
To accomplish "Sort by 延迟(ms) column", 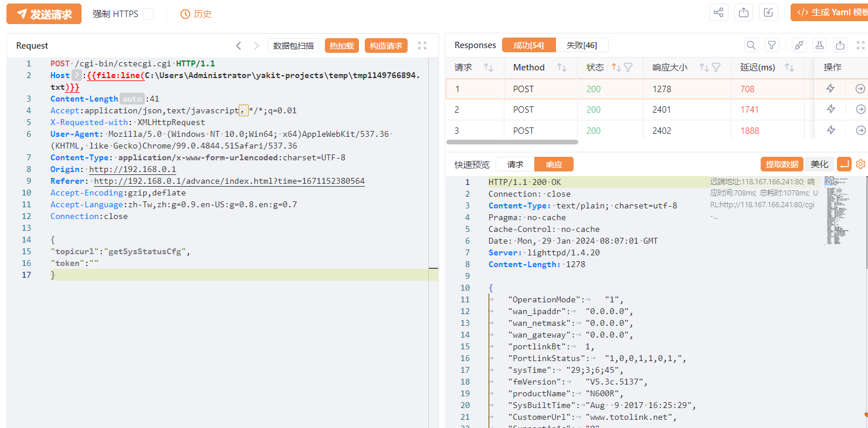I will point(789,68).
